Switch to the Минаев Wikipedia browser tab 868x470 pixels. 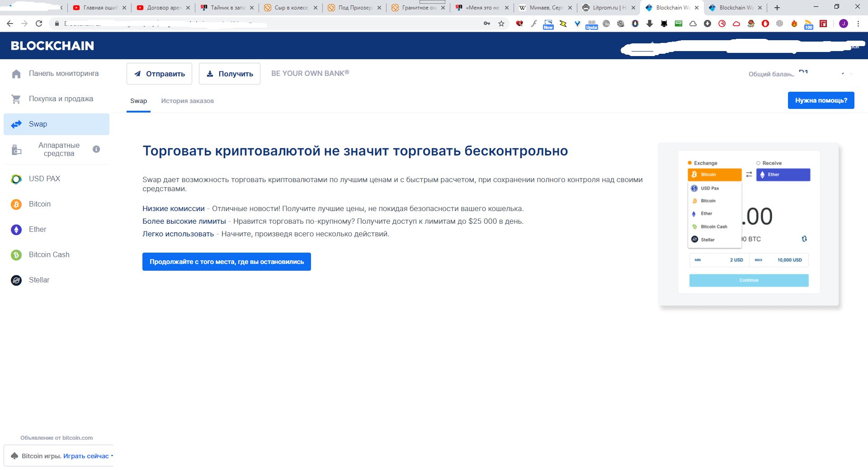[546, 8]
